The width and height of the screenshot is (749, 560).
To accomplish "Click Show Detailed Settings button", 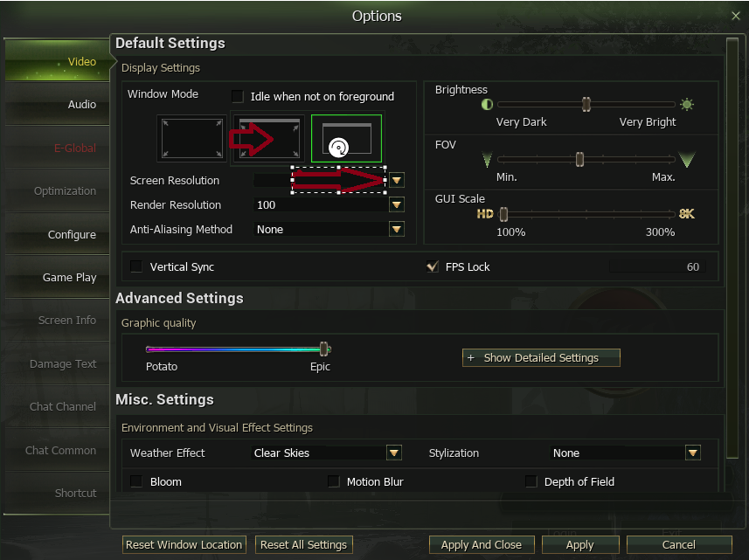I will [541, 357].
